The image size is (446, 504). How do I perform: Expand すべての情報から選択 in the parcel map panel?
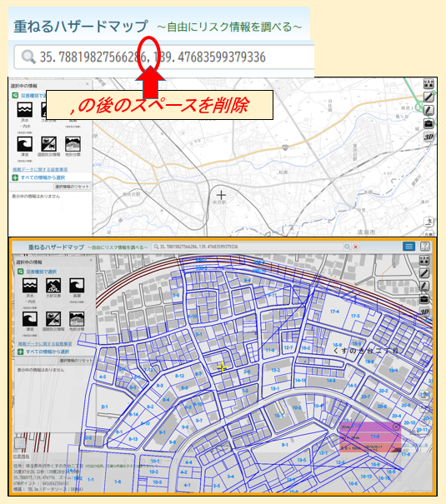[x=43, y=352]
